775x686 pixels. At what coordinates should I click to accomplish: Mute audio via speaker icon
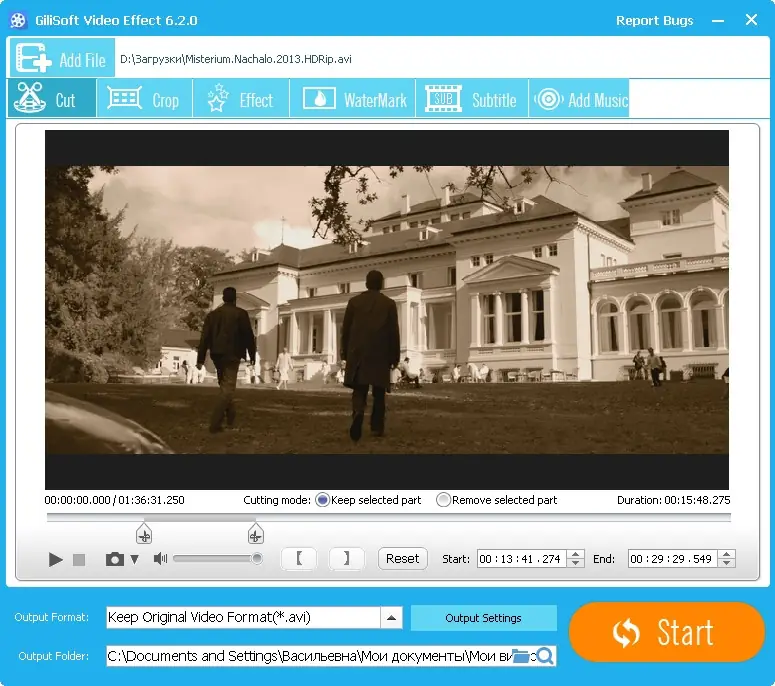pyautogui.click(x=160, y=559)
